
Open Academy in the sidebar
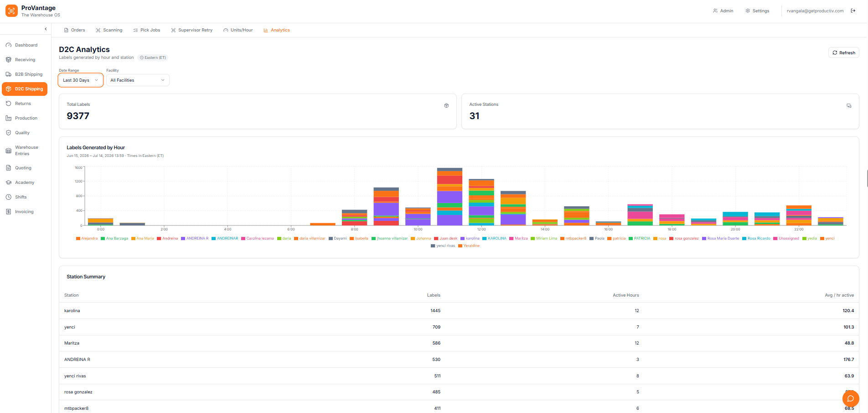(x=26, y=183)
